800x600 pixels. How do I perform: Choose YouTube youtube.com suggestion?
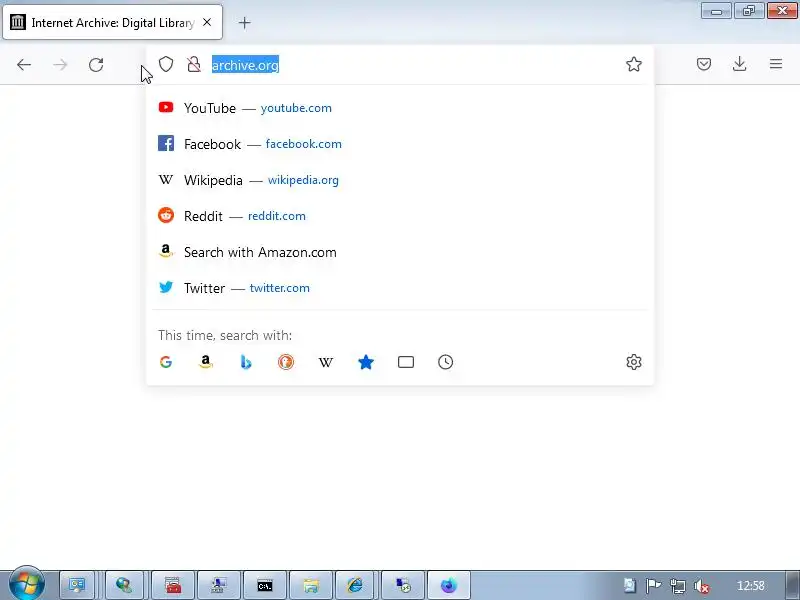(x=400, y=108)
